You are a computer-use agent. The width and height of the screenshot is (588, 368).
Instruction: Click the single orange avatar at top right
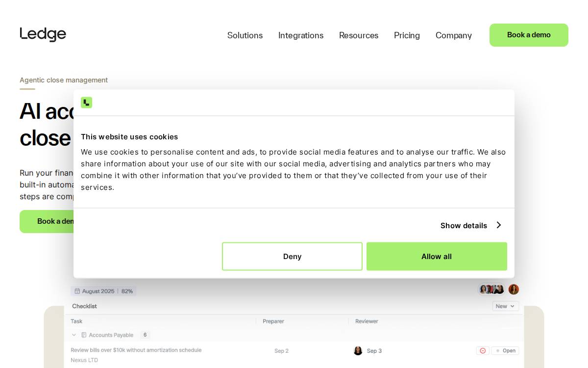coord(514,289)
